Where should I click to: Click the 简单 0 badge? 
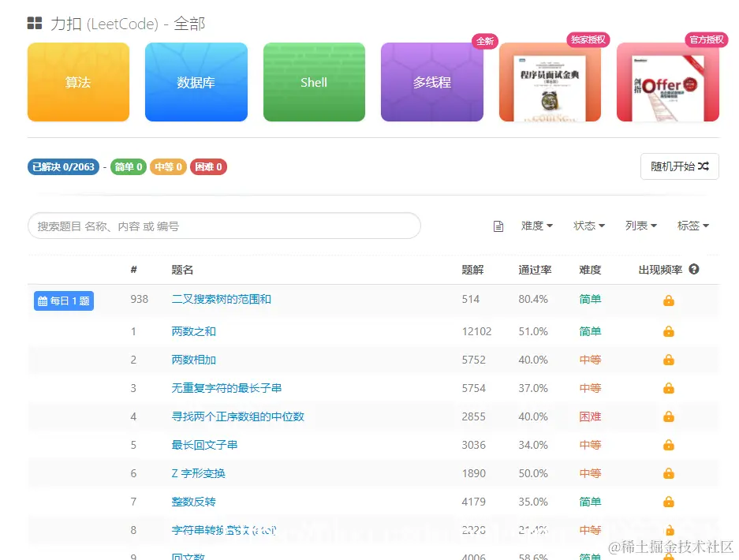click(129, 167)
